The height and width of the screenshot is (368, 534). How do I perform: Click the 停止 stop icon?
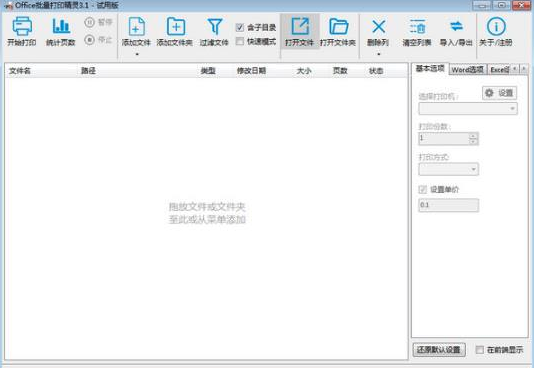(x=89, y=39)
